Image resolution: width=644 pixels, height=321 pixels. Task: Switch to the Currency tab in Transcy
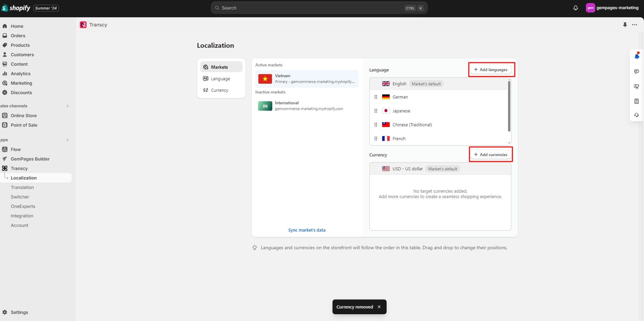tap(219, 90)
